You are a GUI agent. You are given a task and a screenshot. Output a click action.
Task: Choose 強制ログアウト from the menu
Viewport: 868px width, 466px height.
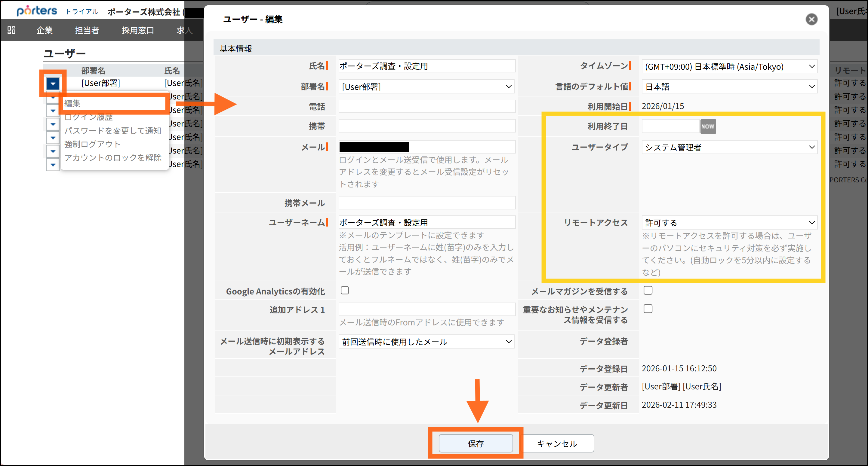[92, 144]
